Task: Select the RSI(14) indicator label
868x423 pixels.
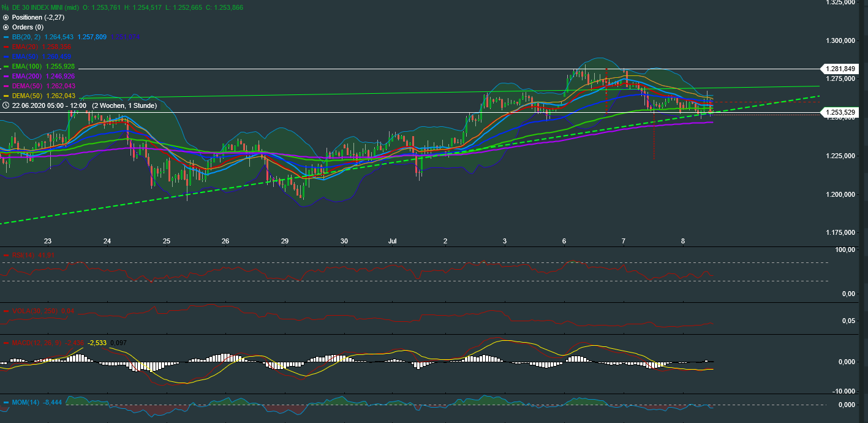Action: [x=24, y=255]
